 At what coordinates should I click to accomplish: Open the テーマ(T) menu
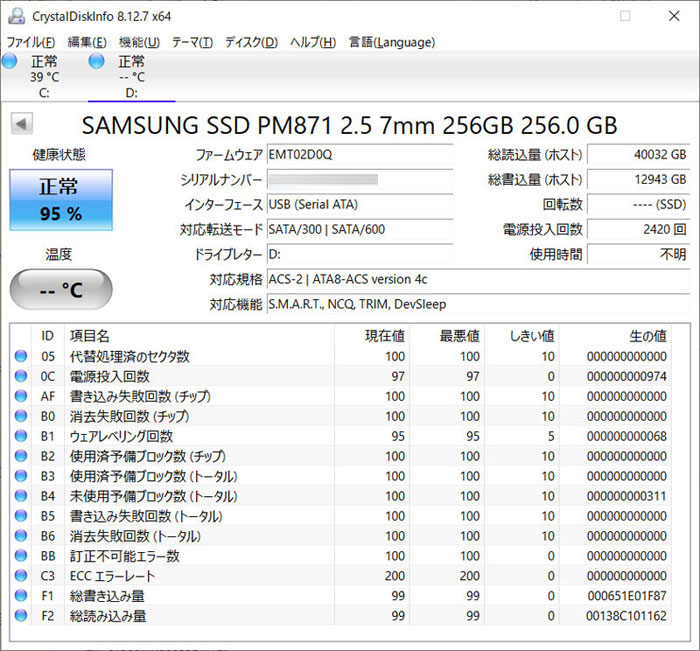coord(192,42)
